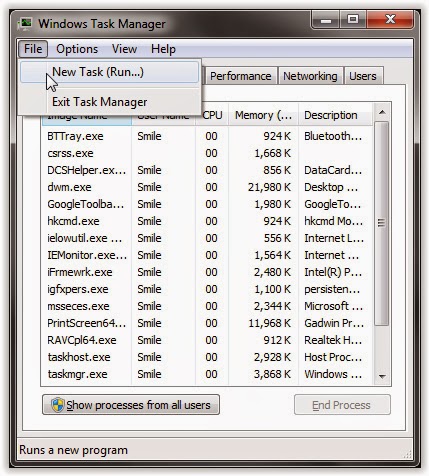
Task: Click the persisten... description cell
Action: coord(332,289)
